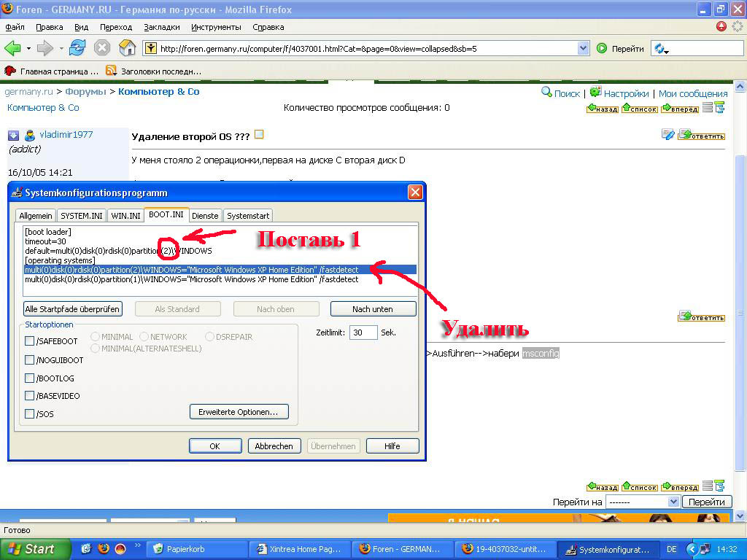Click the top flat view list icon
This screenshot has height=560, width=747.
tap(708, 108)
